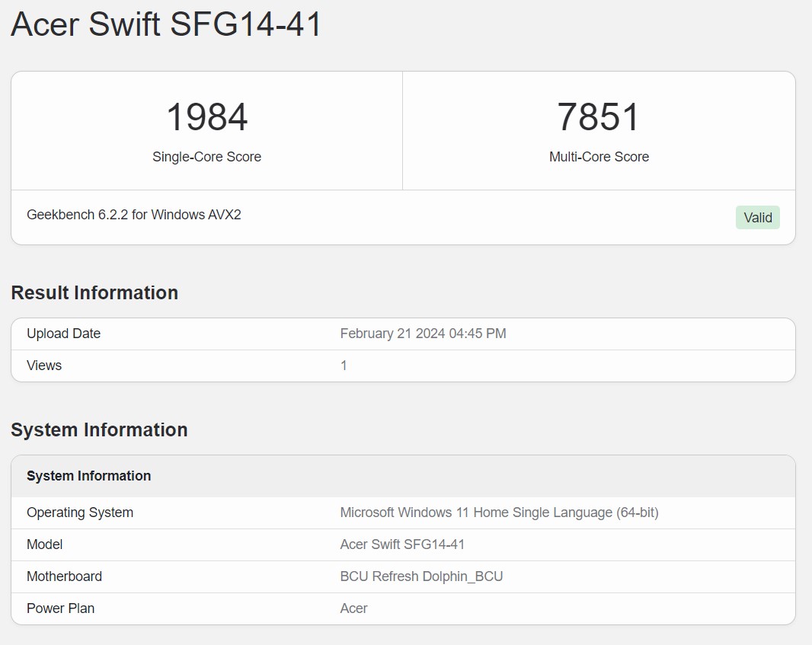
Task: Click the Power Plan label
Action: (x=61, y=608)
